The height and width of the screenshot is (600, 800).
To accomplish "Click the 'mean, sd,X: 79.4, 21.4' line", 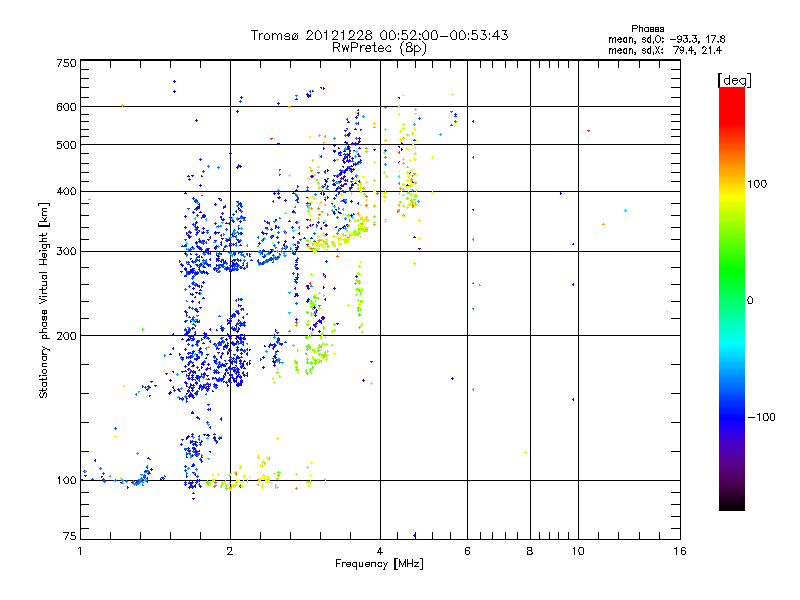I will pyautogui.click(x=665, y=50).
